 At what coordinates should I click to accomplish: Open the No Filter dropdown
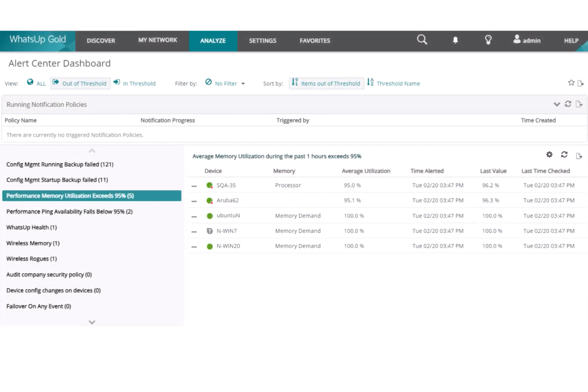[x=226, y=83]
